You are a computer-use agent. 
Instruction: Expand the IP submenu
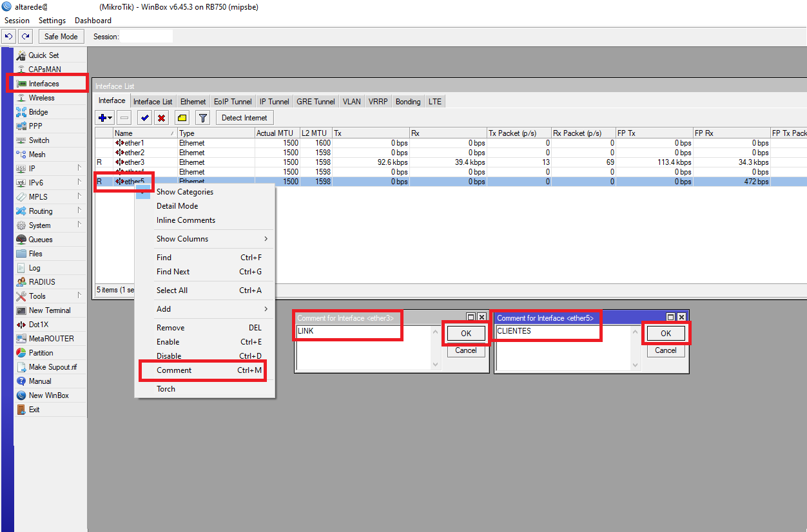(50, 169)
